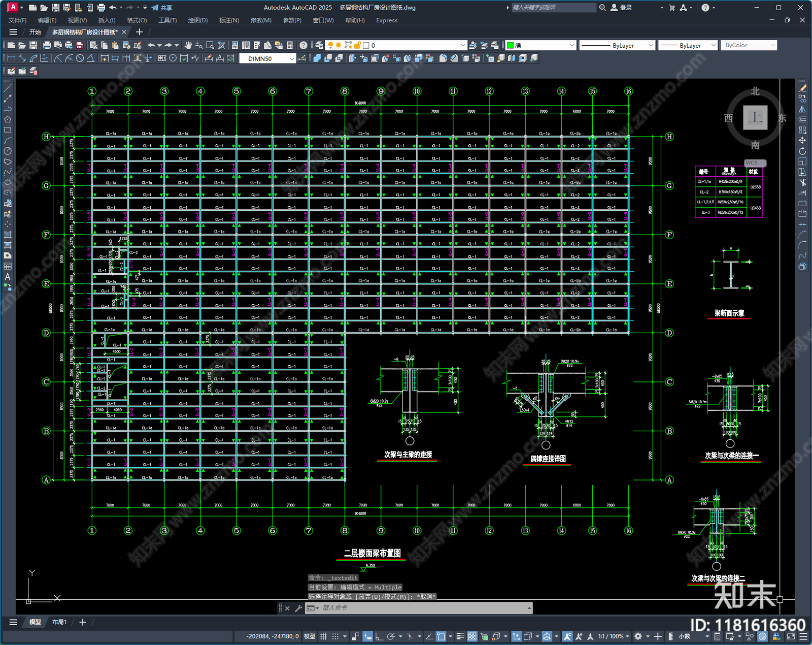Open the QuickCalc calculator icon
Screen dimensions: 812x645
coord(290,45)
